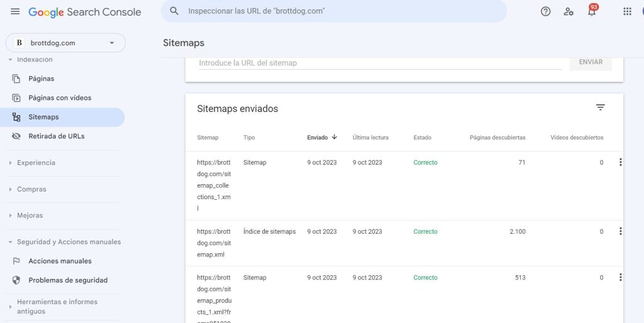
Task: Click the Última lectura column header
Action: coord(370,138)
